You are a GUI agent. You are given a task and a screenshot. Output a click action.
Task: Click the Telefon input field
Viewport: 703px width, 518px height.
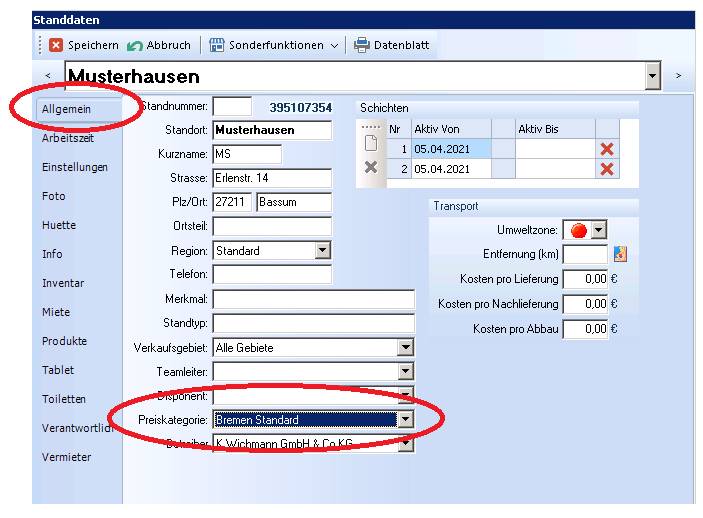click(x=271, y=274)
